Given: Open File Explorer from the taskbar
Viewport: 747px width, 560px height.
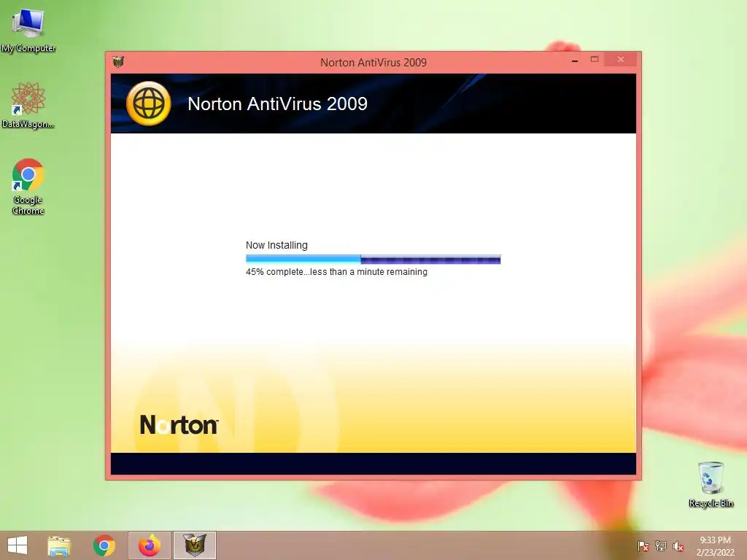Looking at the screenshot, I should click(x=59, y=545).
